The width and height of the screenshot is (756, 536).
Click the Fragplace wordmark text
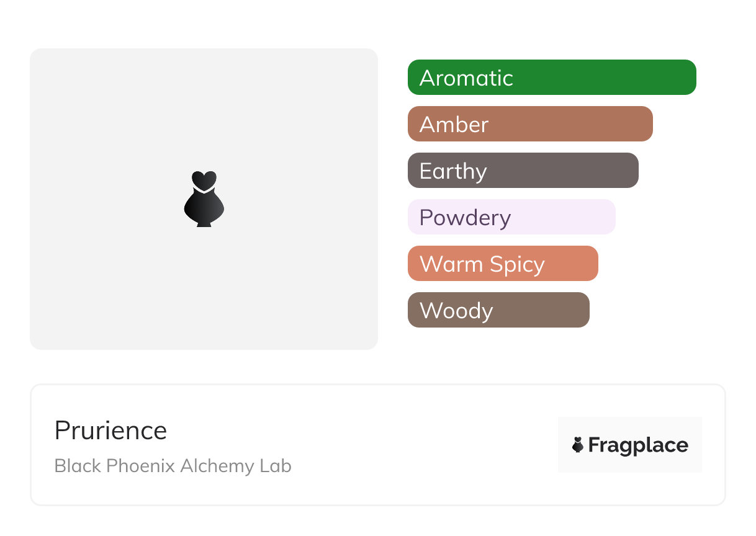(x=638, y=445)
